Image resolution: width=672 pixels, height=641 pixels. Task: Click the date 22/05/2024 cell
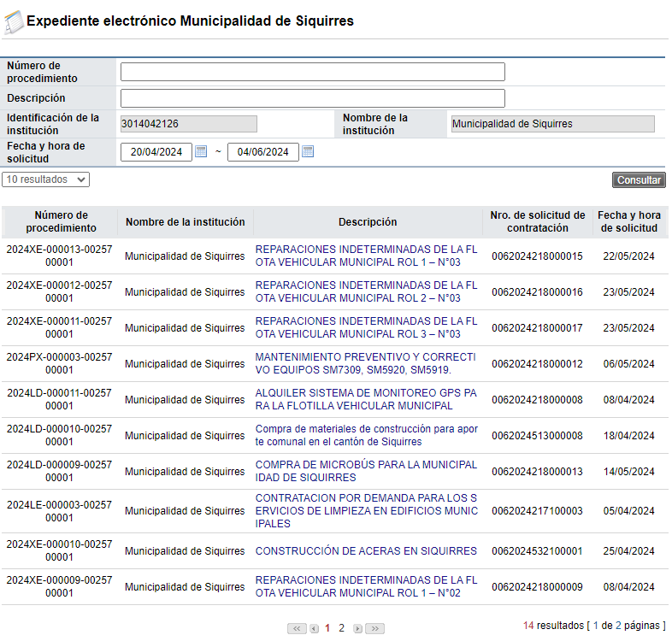tap(628, 256)
